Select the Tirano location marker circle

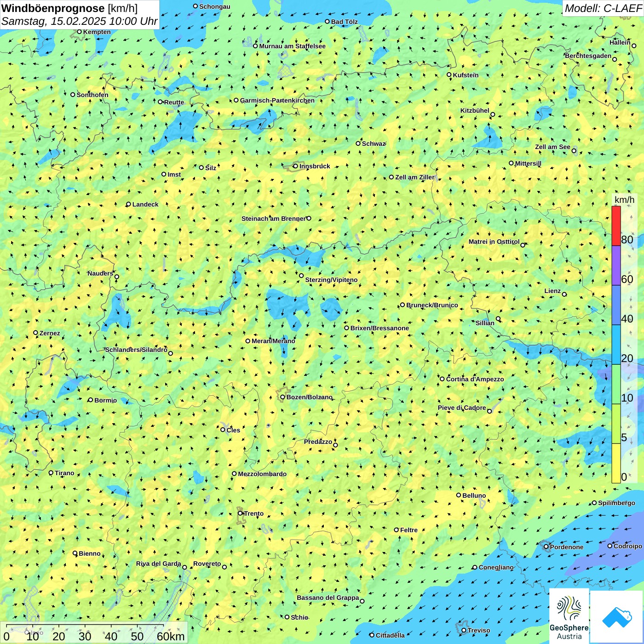coord(51,473)
